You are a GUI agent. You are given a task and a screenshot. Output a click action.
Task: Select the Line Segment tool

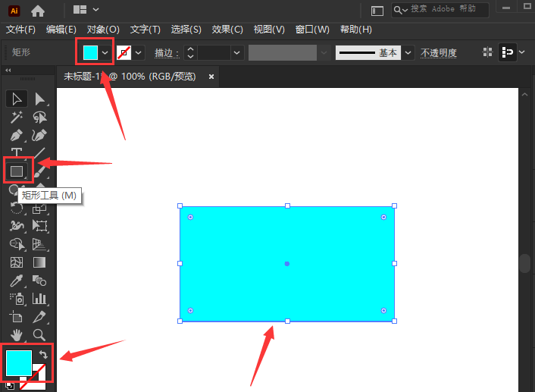[39, 153]
